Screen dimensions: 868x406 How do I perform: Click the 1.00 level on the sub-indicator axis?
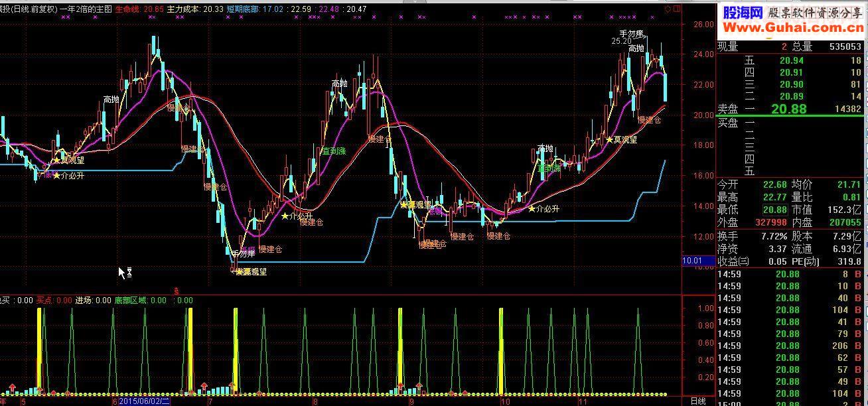pyautogui.click(x=706, y=308)
